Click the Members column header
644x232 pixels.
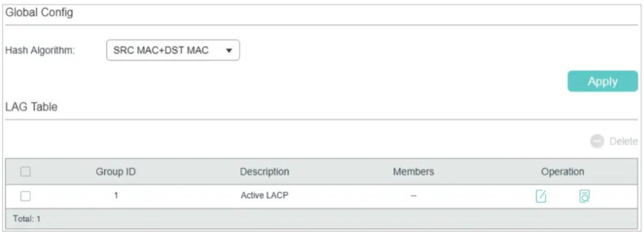tap(413, 172)
